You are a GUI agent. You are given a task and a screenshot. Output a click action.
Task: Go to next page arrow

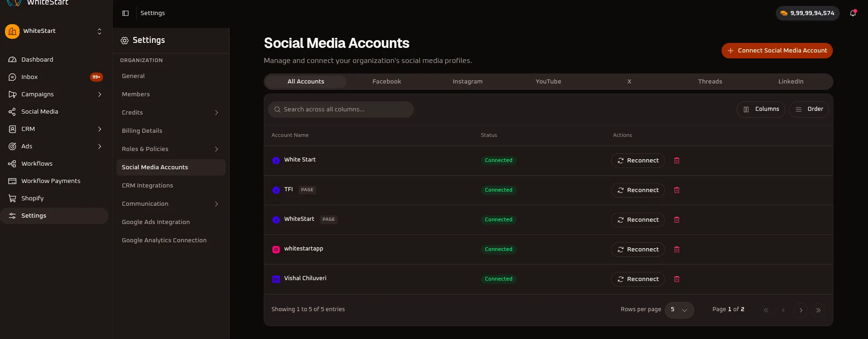[x=801, y=310]
